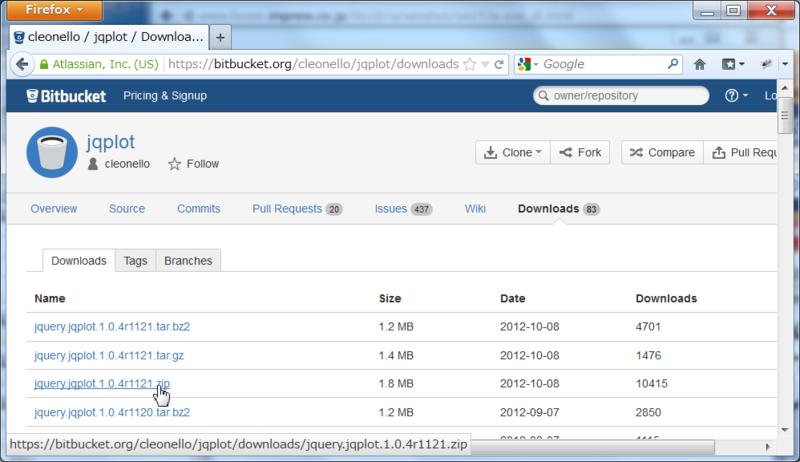Click the 1.8 MB size cell
Image resolution: width=800 pixels, height=462 pixels.
395,383
